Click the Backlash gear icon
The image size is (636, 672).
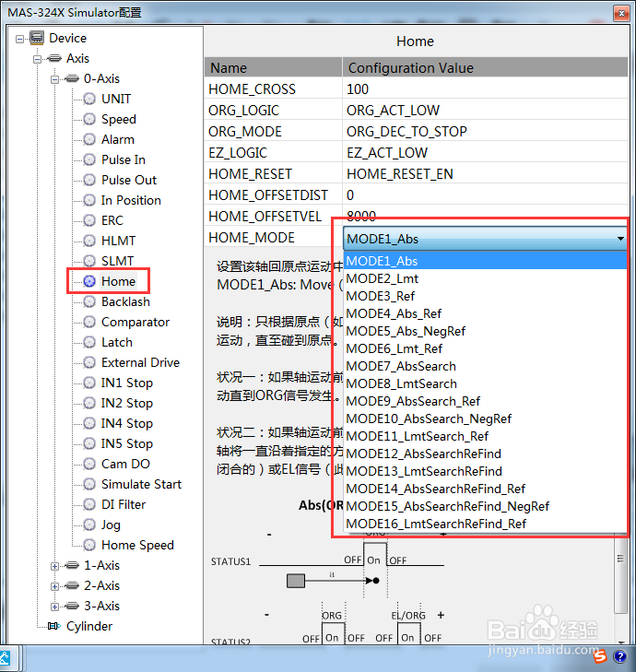point(89,301)
